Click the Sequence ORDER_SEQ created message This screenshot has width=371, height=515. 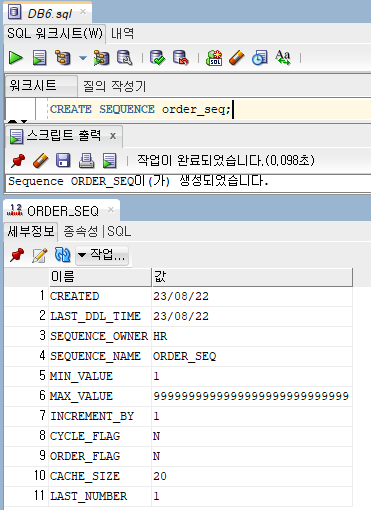coord(138,181)
